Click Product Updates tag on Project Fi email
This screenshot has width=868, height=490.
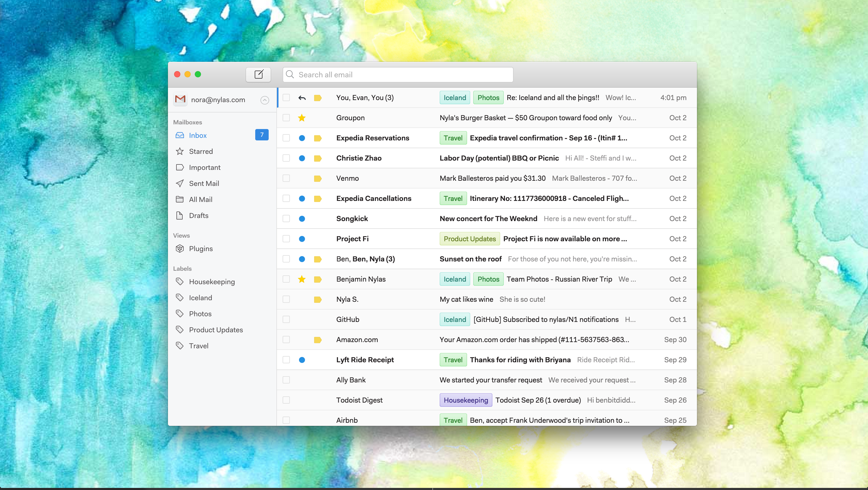(x=469, y=239)
